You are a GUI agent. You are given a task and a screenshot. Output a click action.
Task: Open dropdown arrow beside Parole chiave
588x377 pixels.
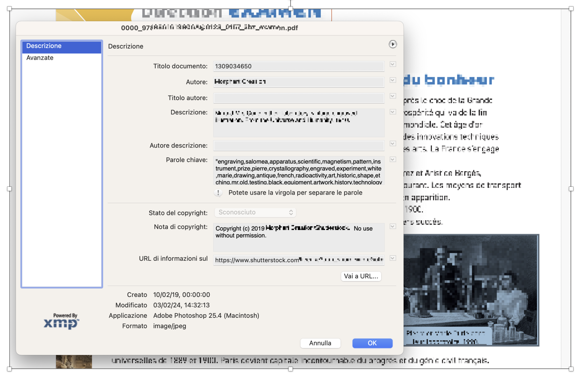click(392, 159)
